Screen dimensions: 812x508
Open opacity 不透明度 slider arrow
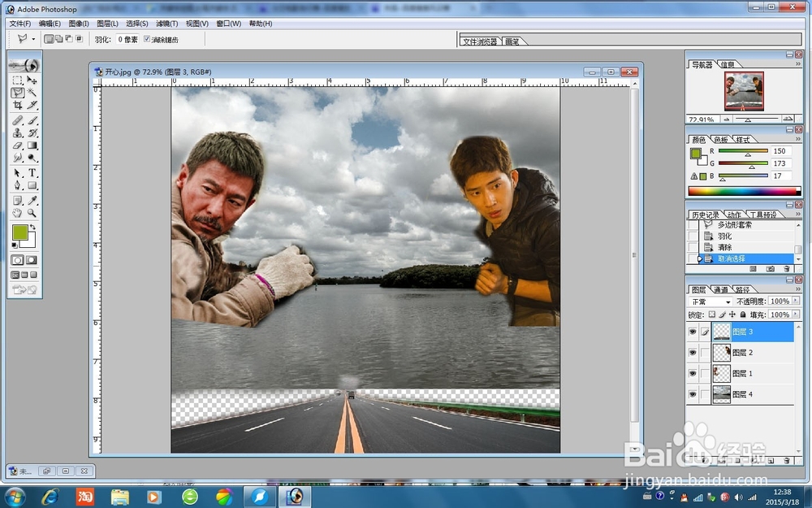796,302
